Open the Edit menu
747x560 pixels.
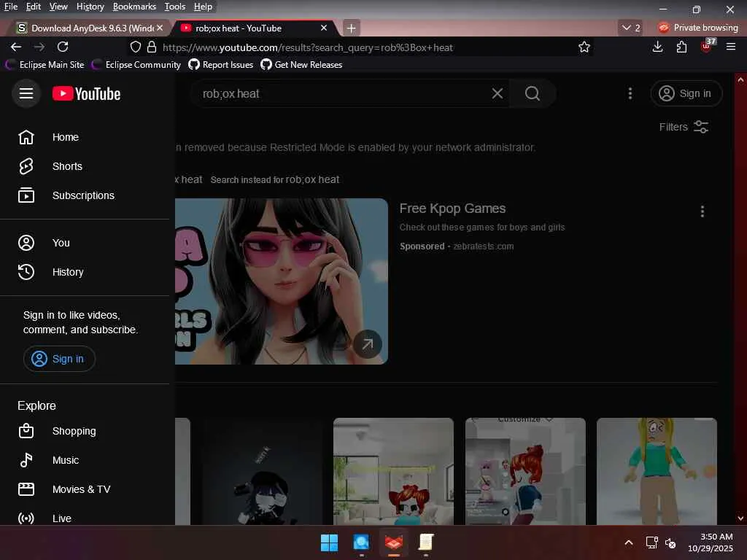(x=34, y=7)
